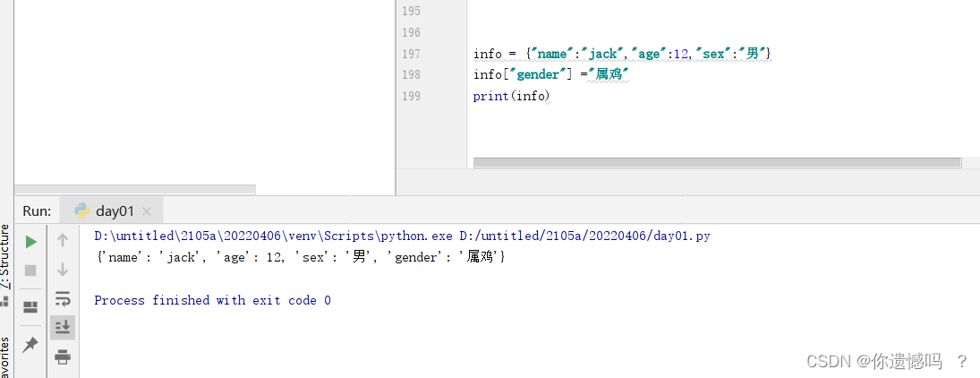Image resolution: width=980 pixels, height=378 pixels.
Task: Open the restore layout icon in Run panel
Action: (30, 306)
